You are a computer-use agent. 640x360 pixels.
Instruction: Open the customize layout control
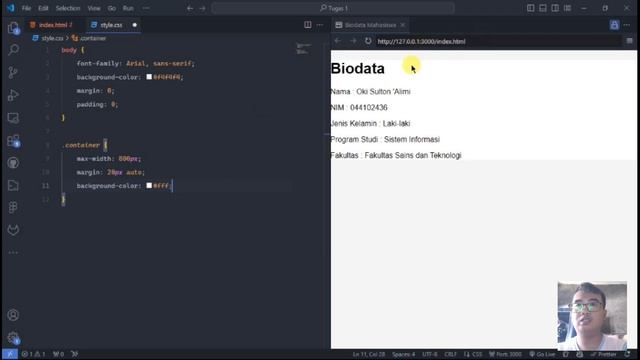[x=567, y=8]
